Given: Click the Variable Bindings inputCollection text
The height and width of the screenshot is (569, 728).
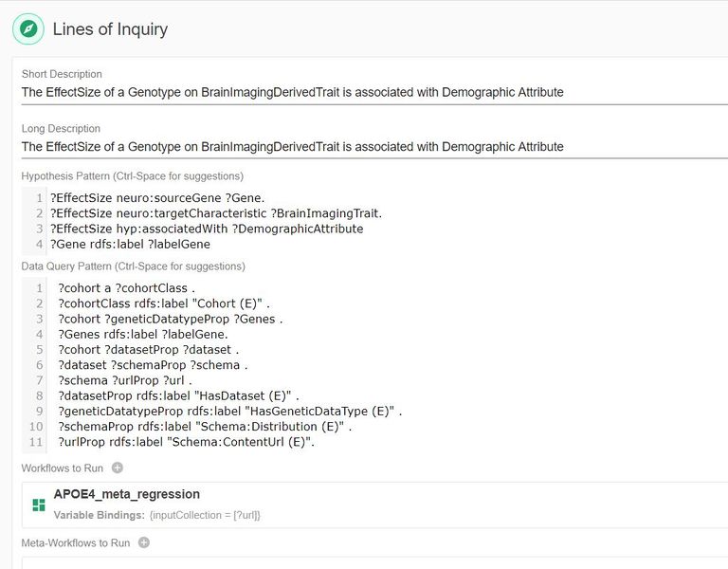Looking at the screenshot, I should tap(205, 515).
